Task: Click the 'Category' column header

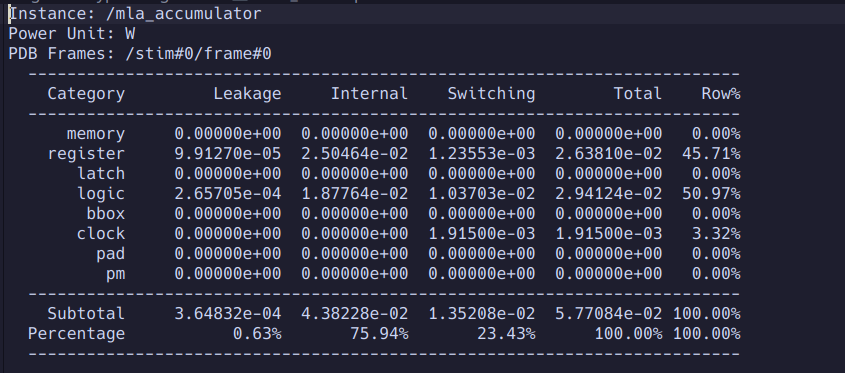Action: point(86,94)
